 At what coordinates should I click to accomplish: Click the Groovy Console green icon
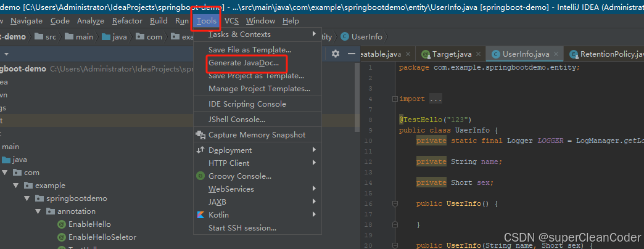pos(200,176)
